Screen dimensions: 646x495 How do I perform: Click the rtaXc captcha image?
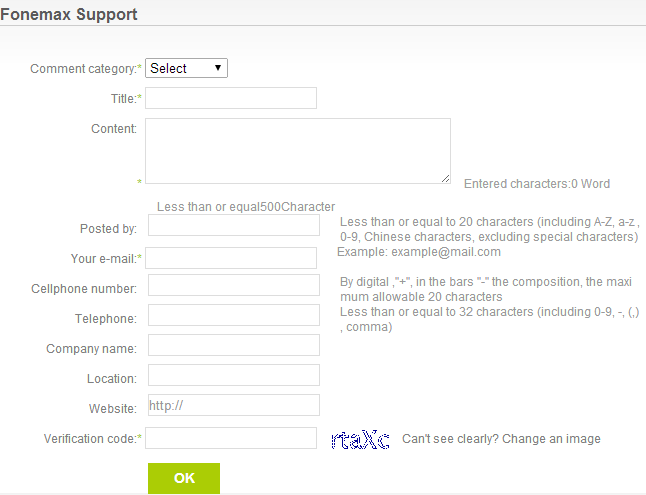360,439
